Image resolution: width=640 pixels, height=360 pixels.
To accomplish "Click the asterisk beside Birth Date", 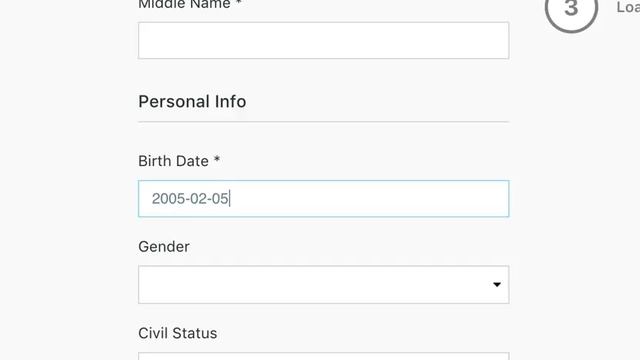I will click(217, 159).
